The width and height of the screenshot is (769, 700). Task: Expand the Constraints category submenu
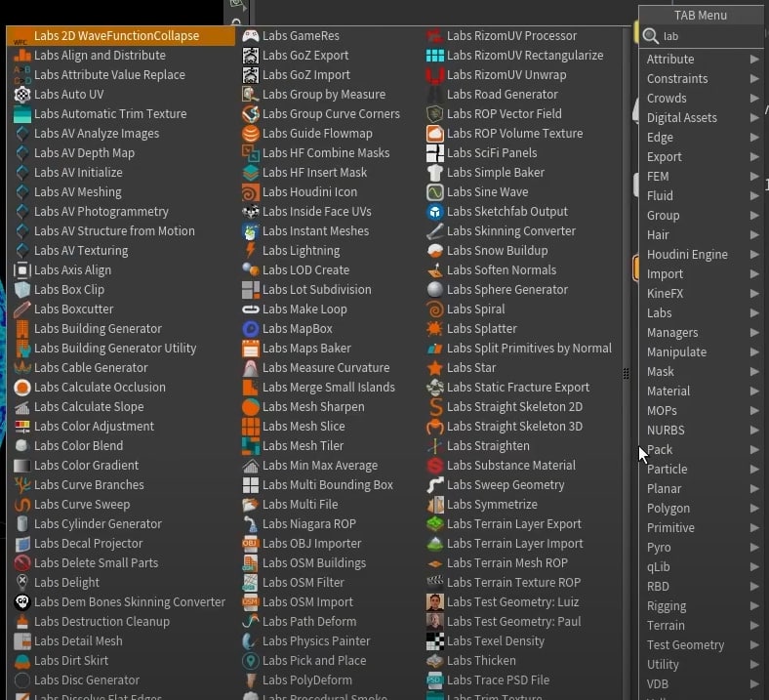[754, 78]
